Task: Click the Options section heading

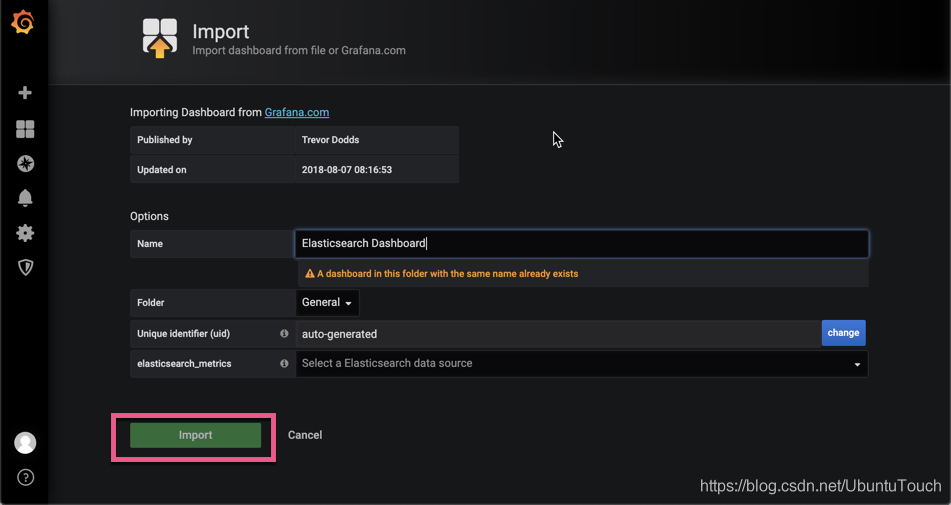Action: pyautogui.click(x=149, y=216)
